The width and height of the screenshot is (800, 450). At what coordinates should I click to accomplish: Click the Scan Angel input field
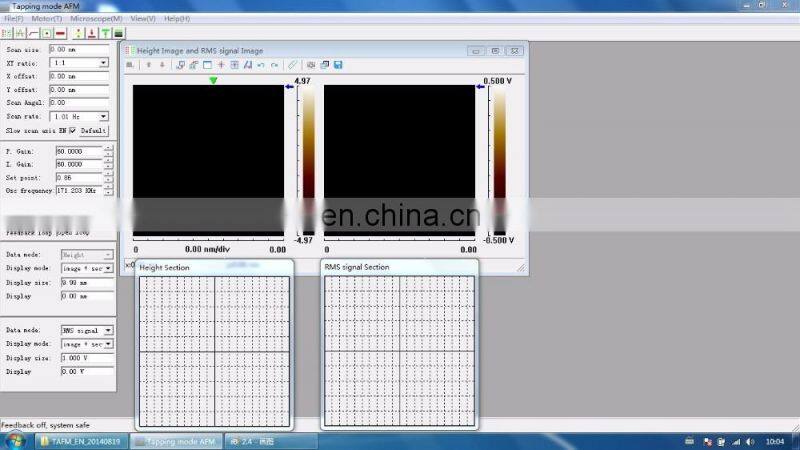(79, 103)
